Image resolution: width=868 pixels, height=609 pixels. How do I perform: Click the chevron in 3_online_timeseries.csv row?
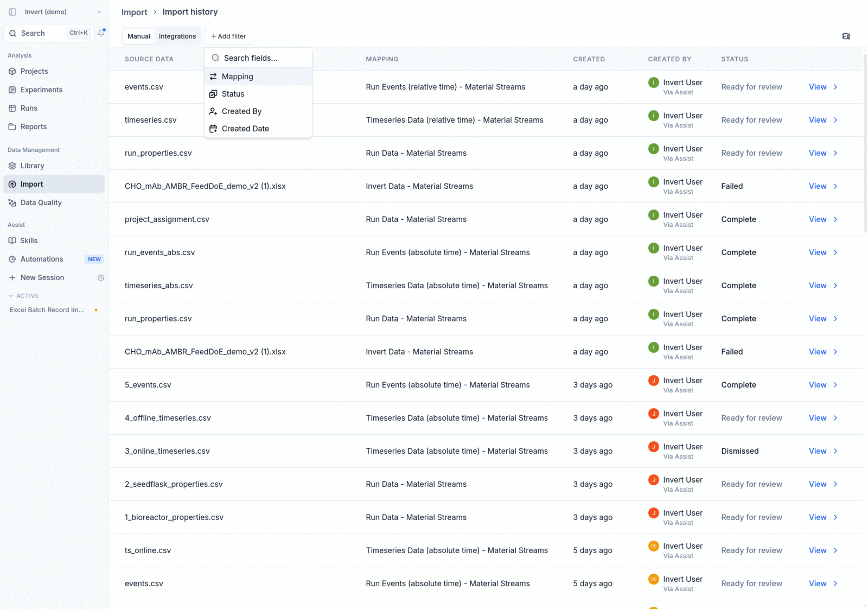835,451
